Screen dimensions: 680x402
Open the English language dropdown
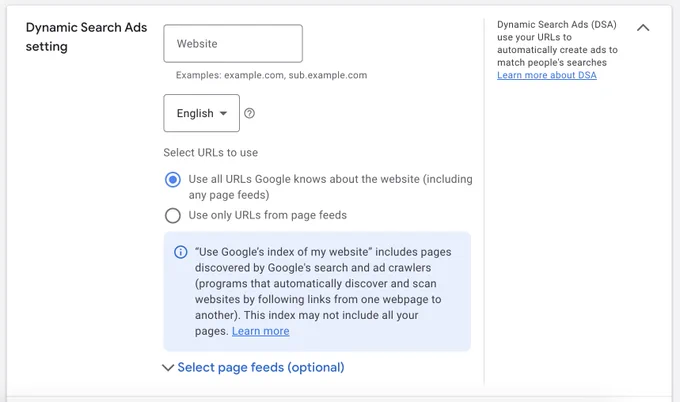201,113
